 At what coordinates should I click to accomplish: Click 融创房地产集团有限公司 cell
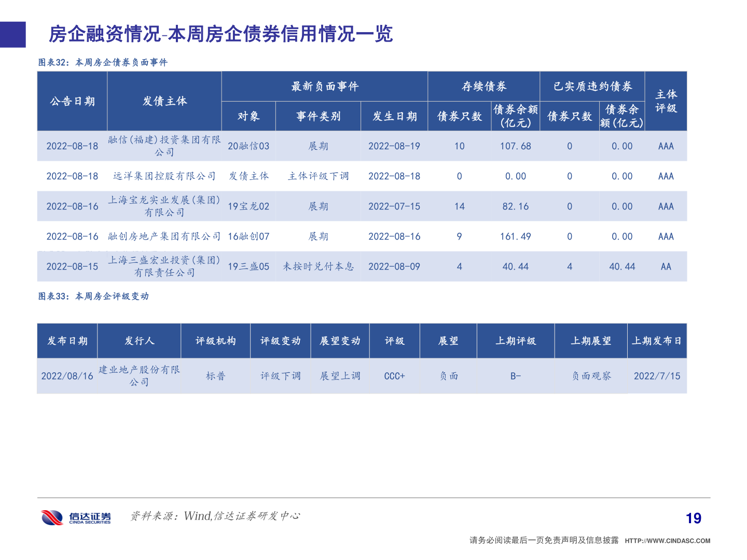pos(164,236)
